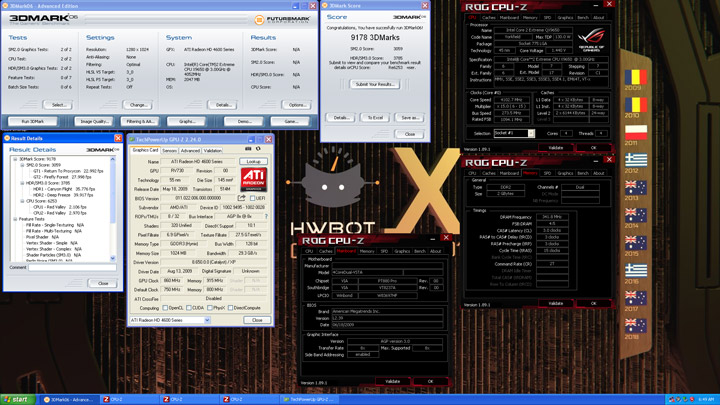
Task: Click the 3DMark Score title bar icon
Action: click(x=325, y=6)
